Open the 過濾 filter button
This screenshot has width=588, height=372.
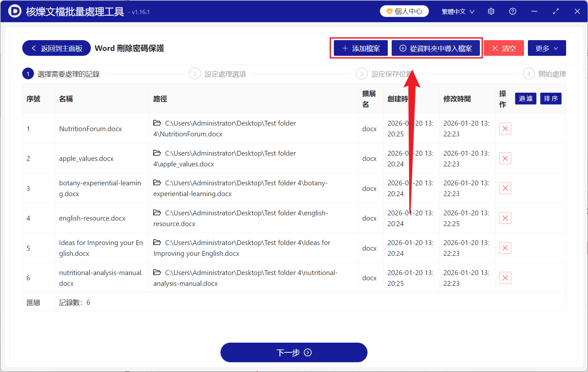pyautogui.click(x=525, y=99)
